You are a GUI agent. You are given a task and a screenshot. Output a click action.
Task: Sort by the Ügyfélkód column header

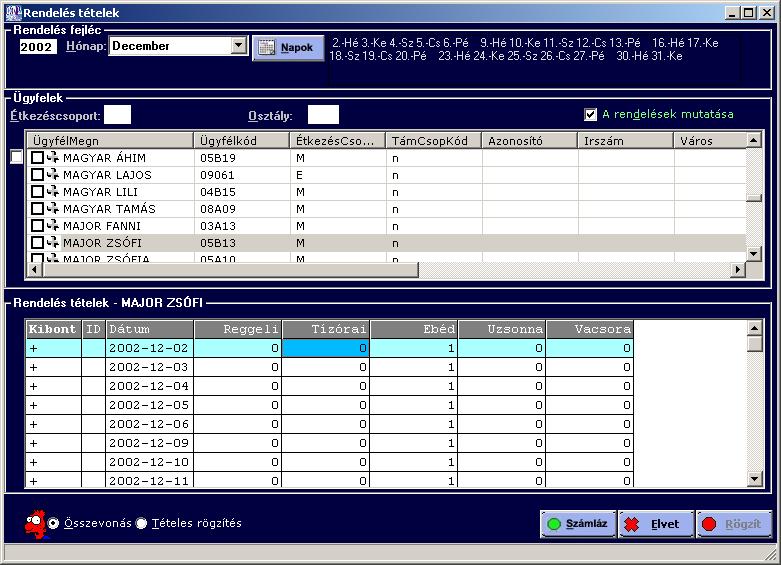(x=242, y=141)
